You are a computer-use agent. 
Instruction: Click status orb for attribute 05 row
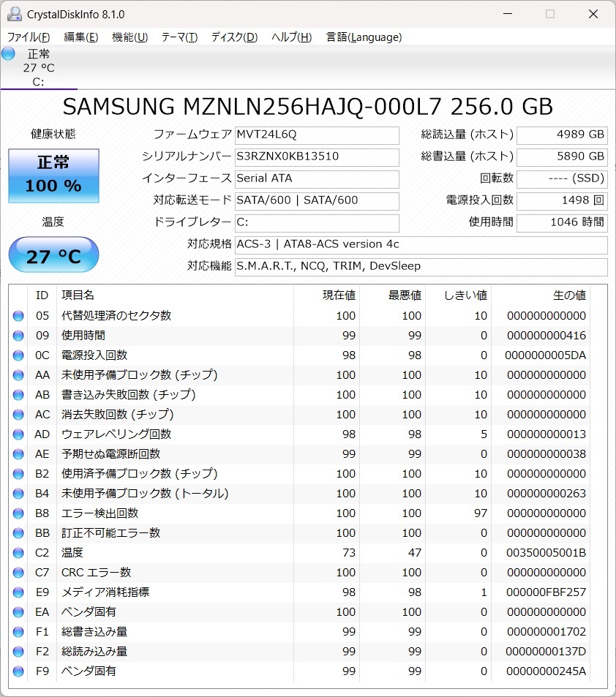click(18, 316)
